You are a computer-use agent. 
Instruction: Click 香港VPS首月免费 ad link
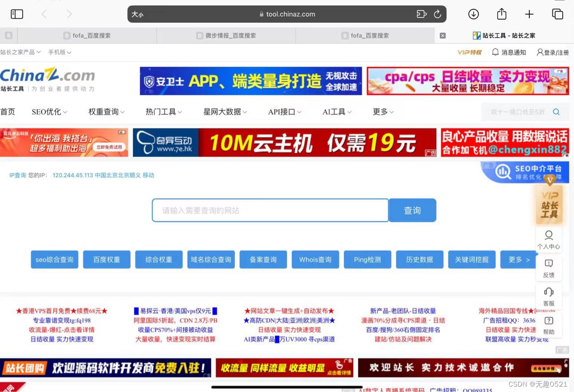(62, 311)
